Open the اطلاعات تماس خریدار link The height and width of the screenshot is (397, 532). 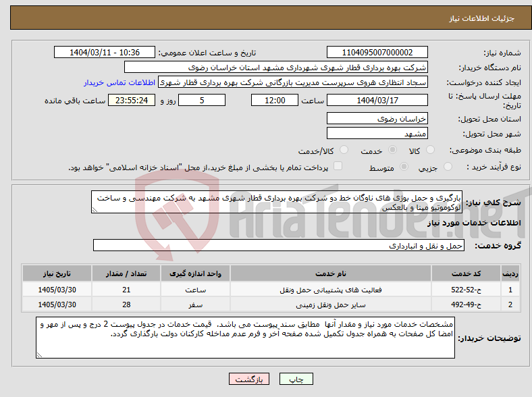[x=119, y=82]
